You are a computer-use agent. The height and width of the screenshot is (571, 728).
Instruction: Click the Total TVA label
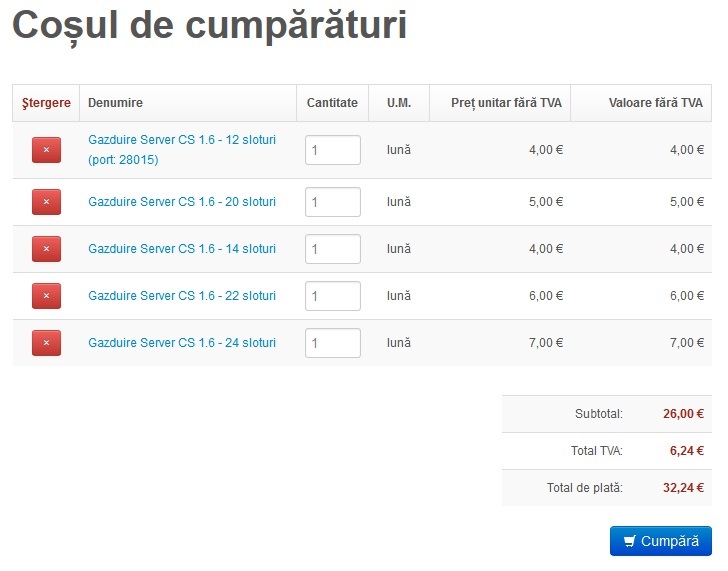click(x=597, y=451)
